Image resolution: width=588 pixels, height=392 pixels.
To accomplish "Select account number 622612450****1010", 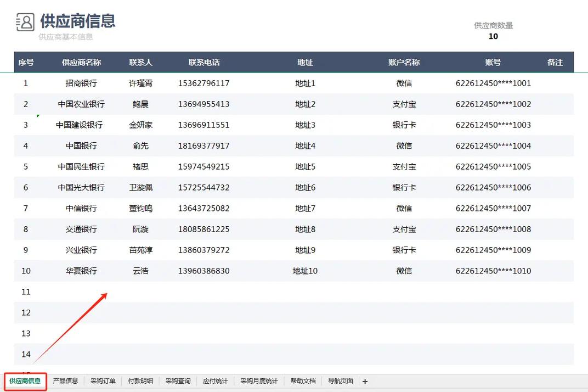I will point(493,271).
